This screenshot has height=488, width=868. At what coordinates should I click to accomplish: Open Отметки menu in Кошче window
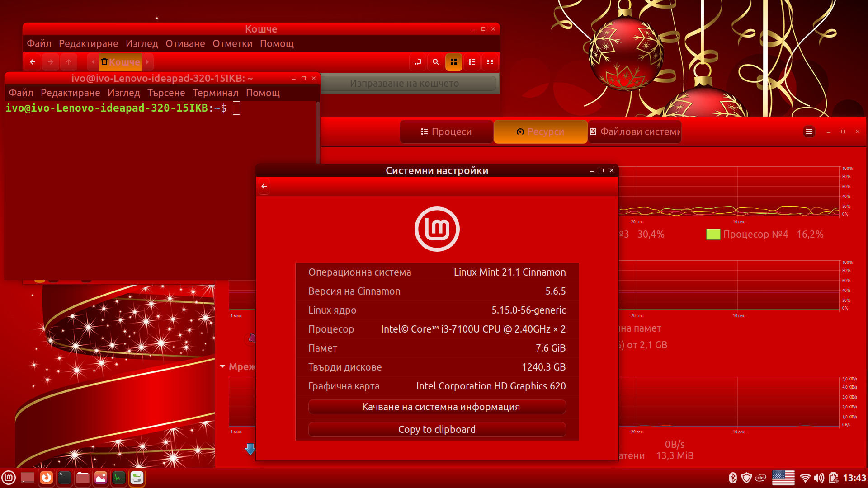(x=232, y=43)
